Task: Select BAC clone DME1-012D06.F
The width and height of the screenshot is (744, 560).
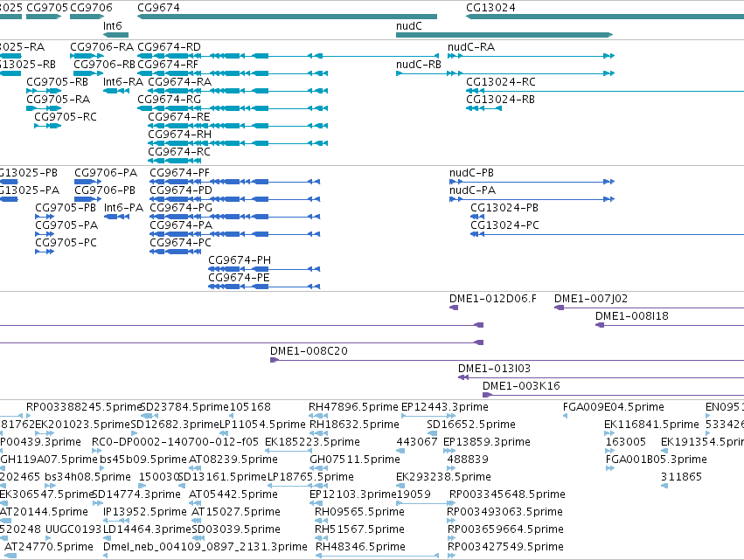Action: (x=493, y=299)
